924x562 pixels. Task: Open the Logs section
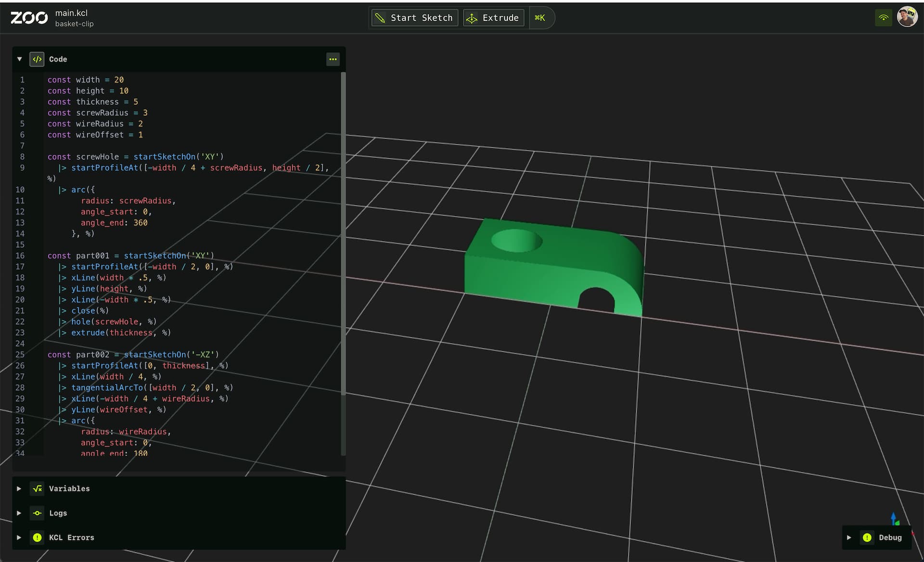pyautogui.click(x=19, y=513)
